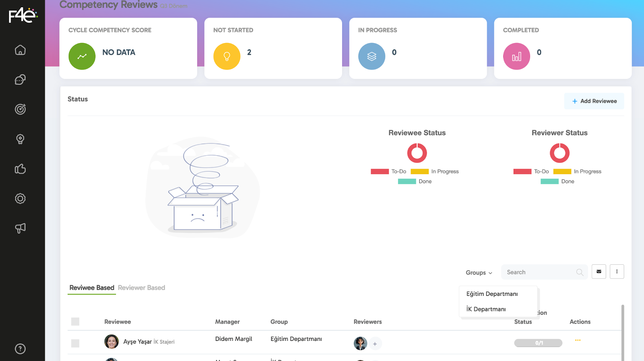This screenshot has height=361, width=644.
Task: Select Eğitim Departmanı from the dropdown
Action: 492,294
